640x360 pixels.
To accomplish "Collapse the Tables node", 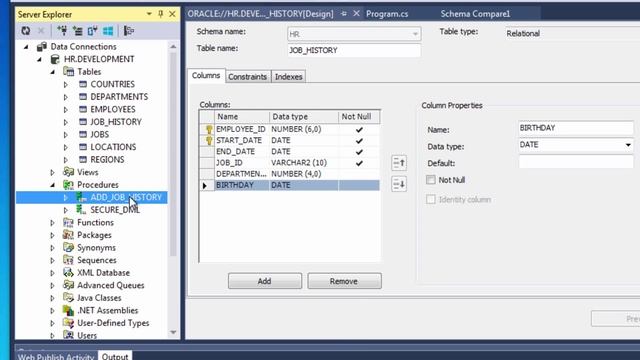I will (53, 72).
